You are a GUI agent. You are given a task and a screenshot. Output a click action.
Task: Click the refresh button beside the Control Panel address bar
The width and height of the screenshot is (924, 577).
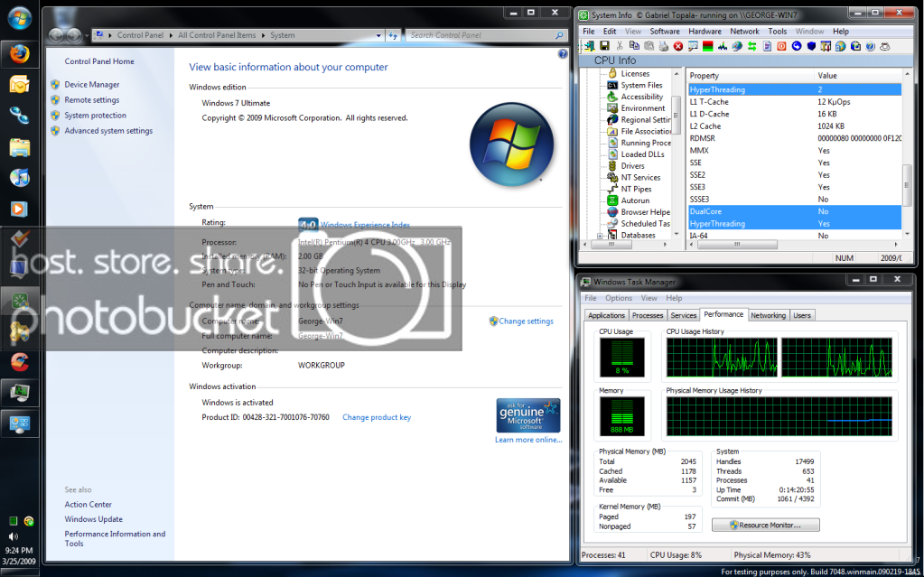pyautogui.click(x=393, y=35)
